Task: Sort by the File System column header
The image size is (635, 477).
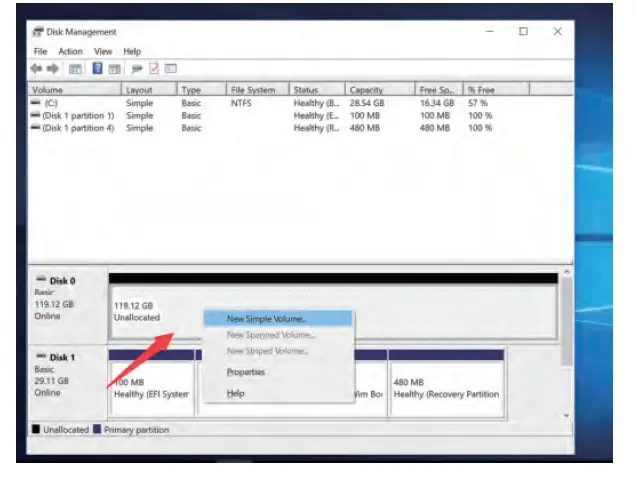Action: pos(258,89)
